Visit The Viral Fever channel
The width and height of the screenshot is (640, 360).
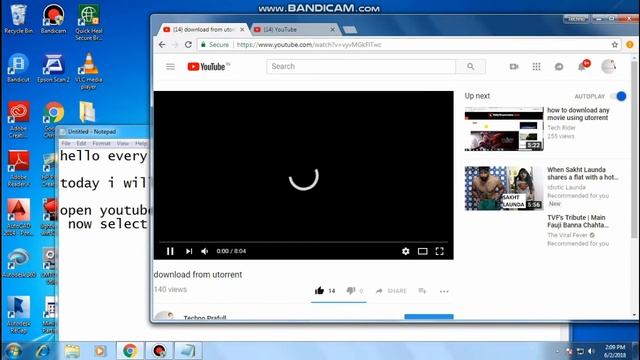(x=567, y=235)
